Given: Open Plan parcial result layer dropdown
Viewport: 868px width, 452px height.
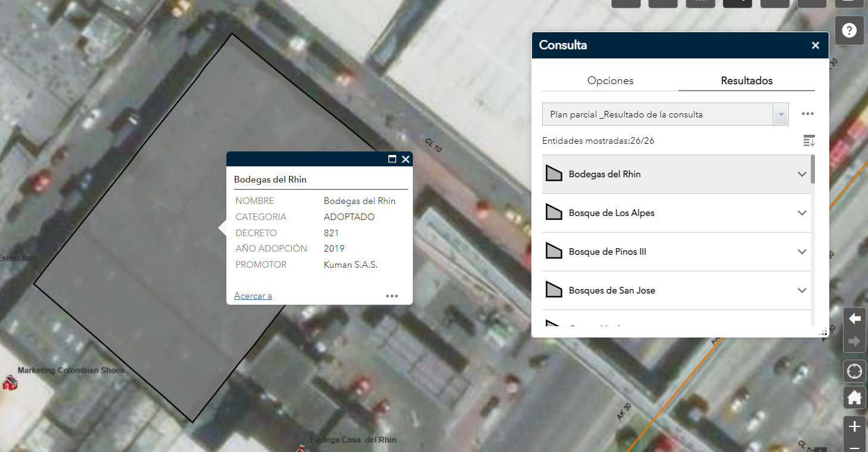Looking at the screenshot, I should click(780, 114).
